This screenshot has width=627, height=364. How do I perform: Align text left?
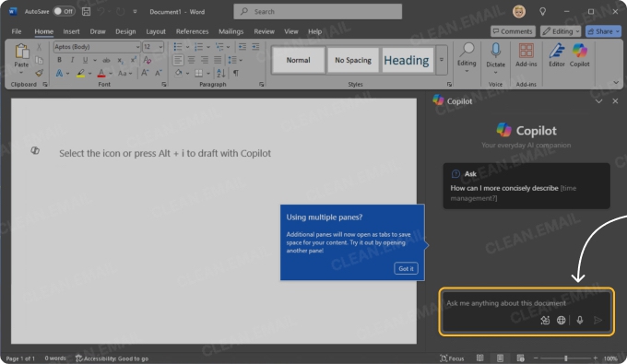(178, 60)
